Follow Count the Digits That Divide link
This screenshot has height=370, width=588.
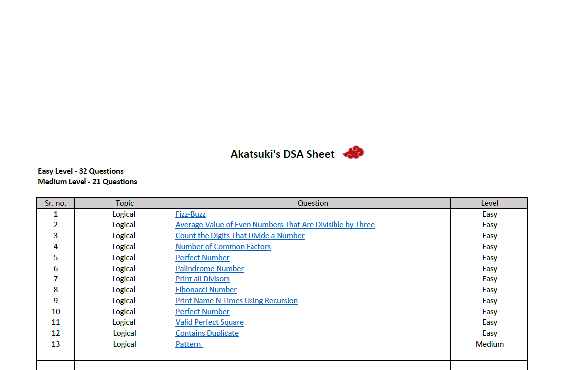(x=240, y=236)
